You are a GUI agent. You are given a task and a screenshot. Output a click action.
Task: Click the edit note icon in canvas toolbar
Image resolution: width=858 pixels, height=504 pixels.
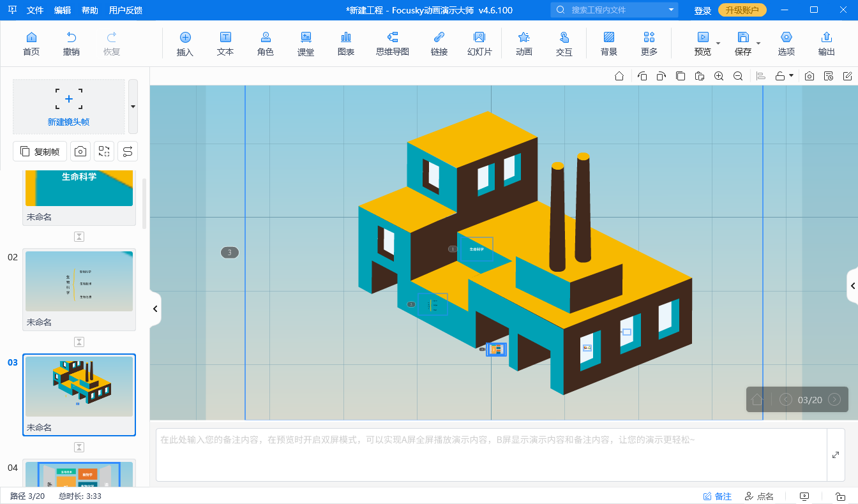pyautogui.click(x=848, y=76)
